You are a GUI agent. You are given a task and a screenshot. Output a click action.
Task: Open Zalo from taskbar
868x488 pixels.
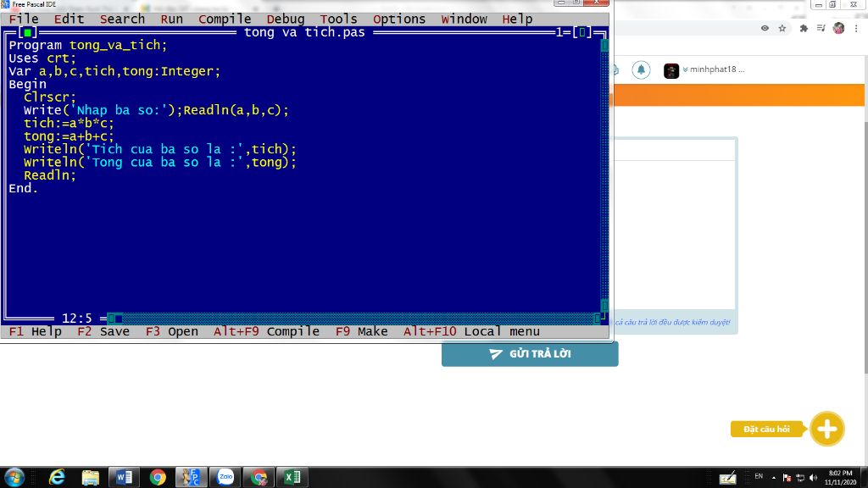[x=225, y=477]
